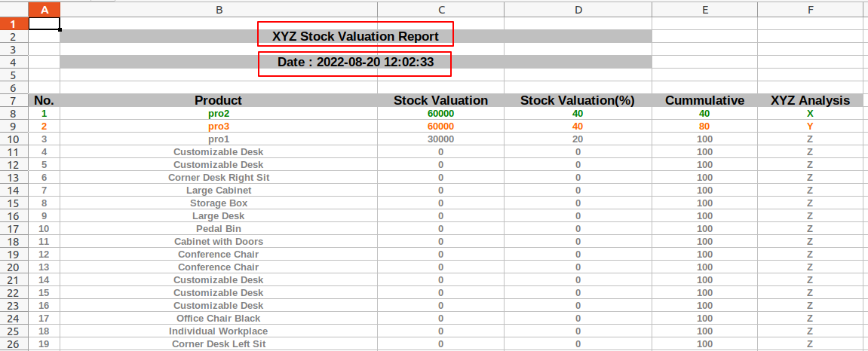The height and width of the screenshot is (351, 868).
Task: Select the pro2 product cell
Action: click(219, 113)
